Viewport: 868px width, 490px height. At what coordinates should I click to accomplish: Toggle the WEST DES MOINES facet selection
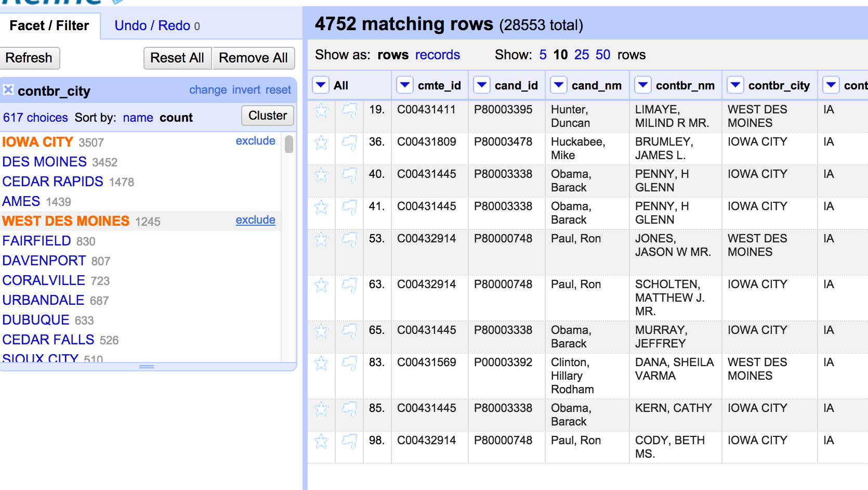coord(65,221)
